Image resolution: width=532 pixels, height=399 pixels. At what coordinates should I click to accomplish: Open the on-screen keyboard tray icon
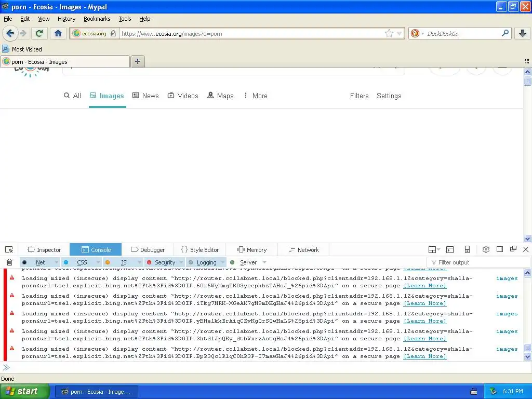click(474, 392)
